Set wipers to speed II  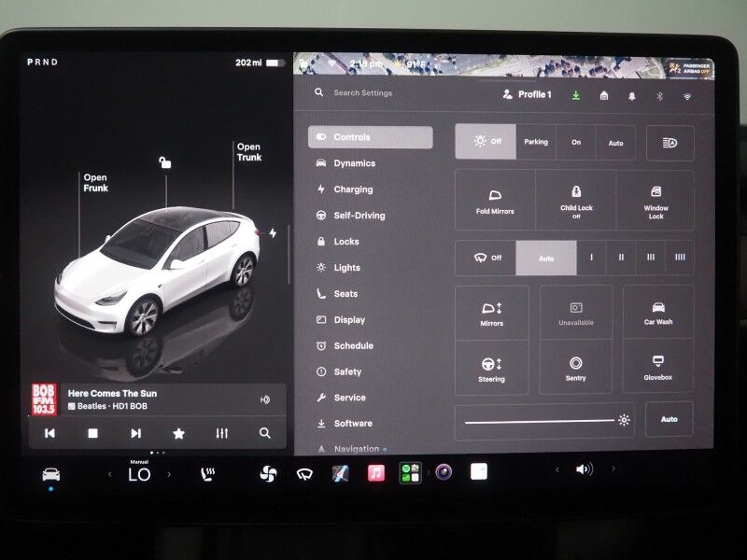coord(621,258)
